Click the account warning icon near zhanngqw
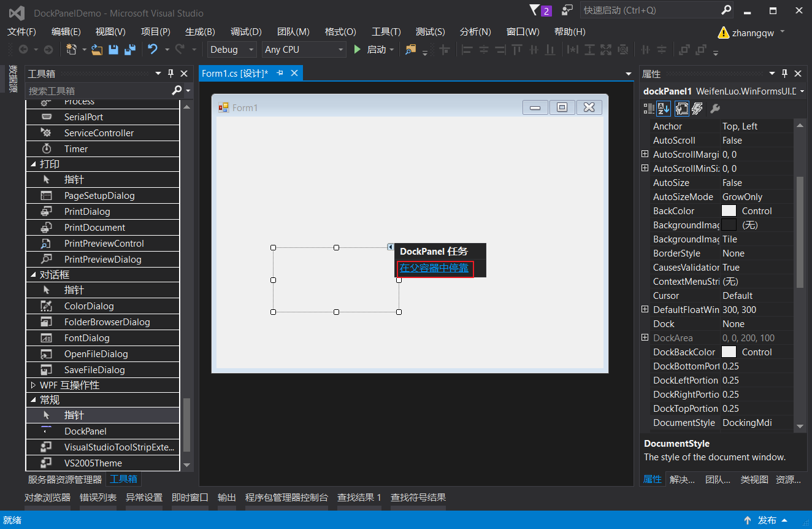Viewport: 812px width, 529px height. (724, 33)
